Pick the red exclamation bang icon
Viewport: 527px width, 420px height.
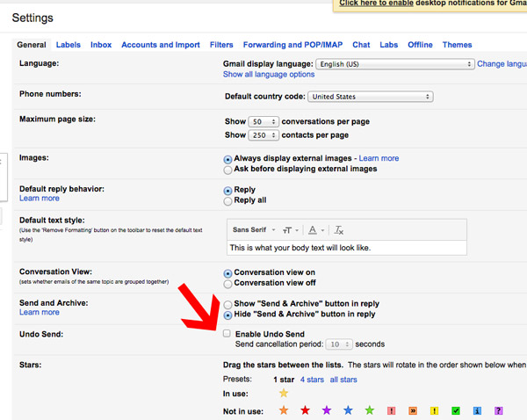(x=391, y=410)
